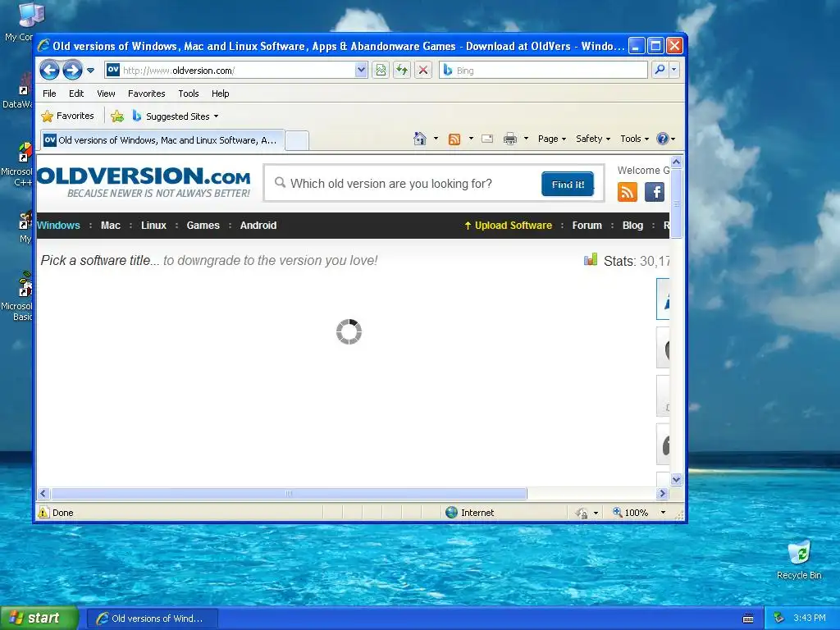This screenshot has width=840, height=630.
Task: Click the Internet zone globe icon
Action: pyautogui.click(x=452, y=513)
